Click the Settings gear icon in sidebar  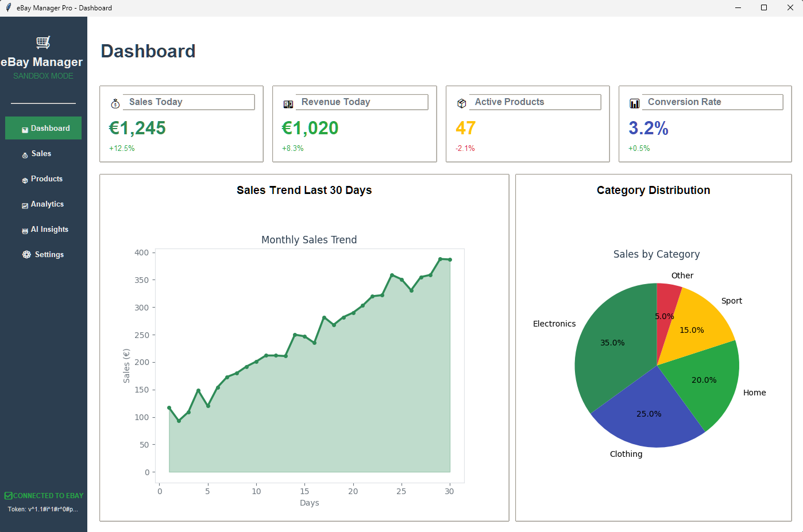(x=26, y=254)
